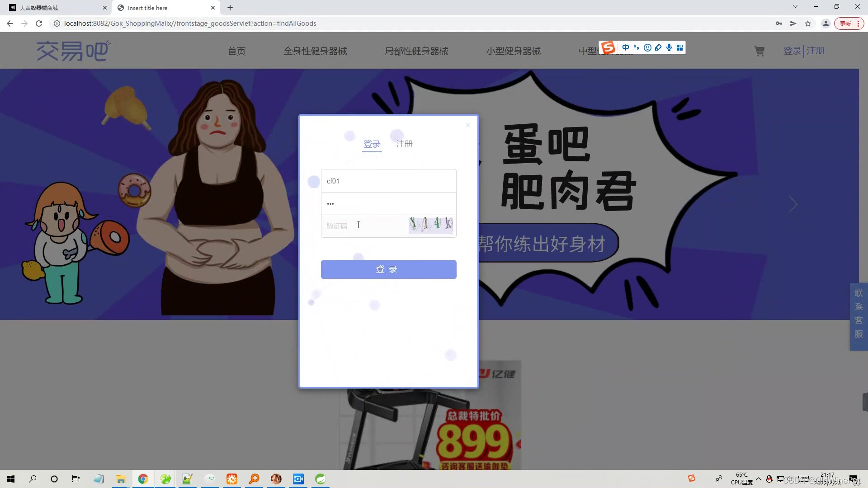Show hidden system tray icons chevron
Screen dimensions: 868x488
click(759, 479)
